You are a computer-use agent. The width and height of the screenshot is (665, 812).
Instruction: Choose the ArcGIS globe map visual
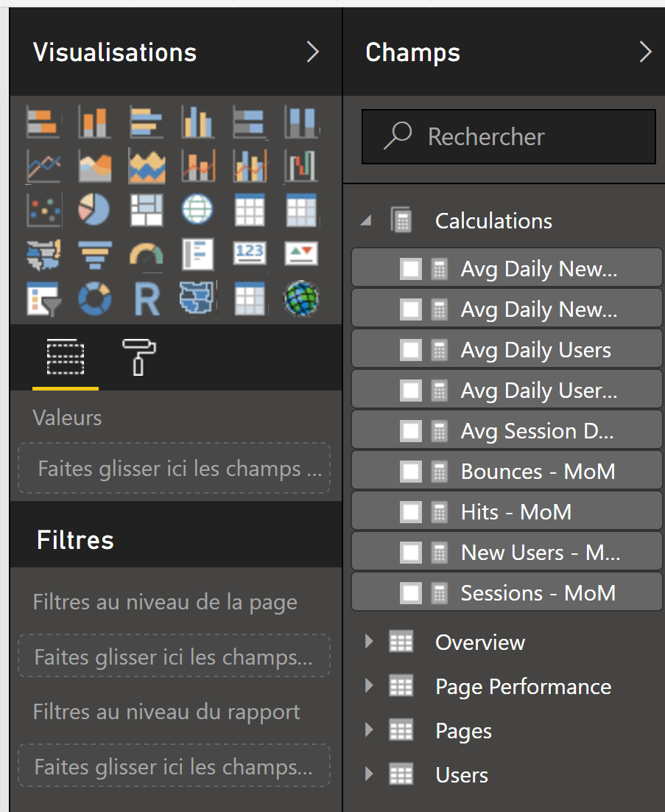(300, 299)
